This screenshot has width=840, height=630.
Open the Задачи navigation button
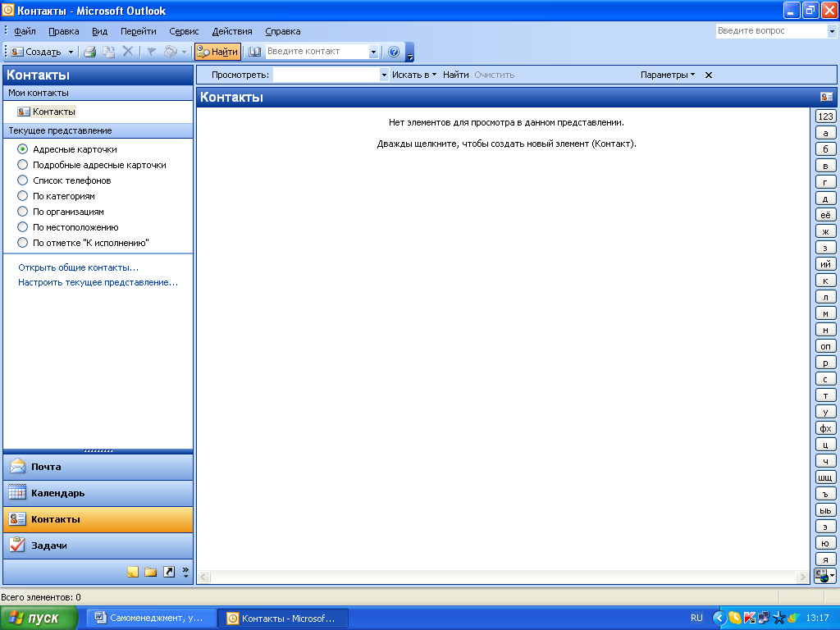click(98, 546)
